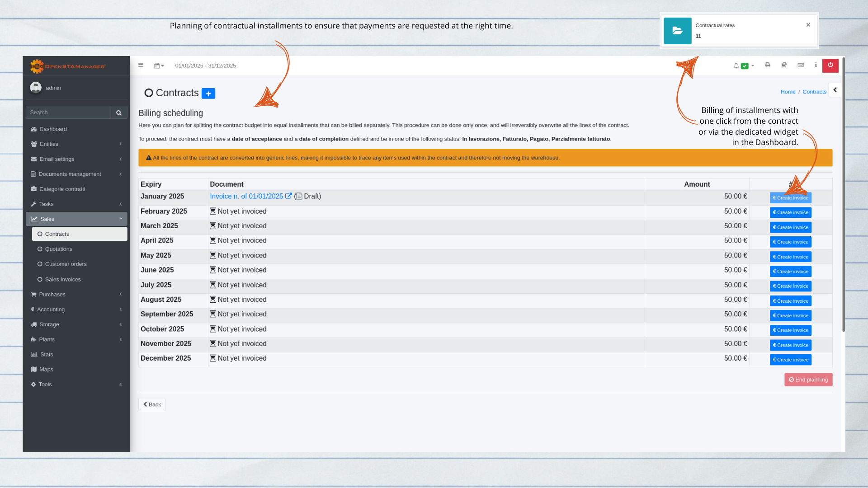This screenshot has width=868, height=488.
Task: Create invoice for January 2025
Action: point(790,198)
